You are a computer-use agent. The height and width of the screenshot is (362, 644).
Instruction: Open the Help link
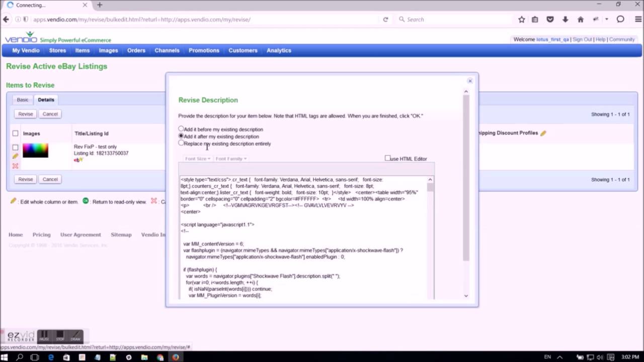point(601,39)
